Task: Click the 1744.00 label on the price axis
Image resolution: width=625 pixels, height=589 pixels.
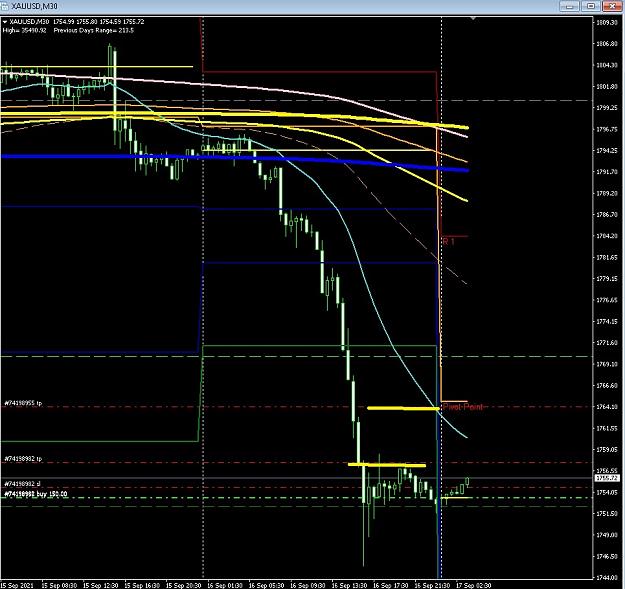Action: click(x=606, y=577)
